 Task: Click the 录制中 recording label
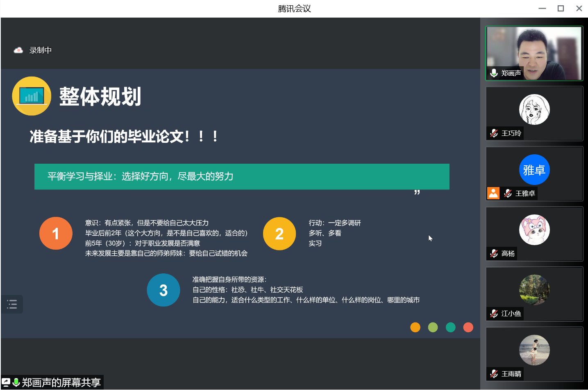click(x=40, y=50)
